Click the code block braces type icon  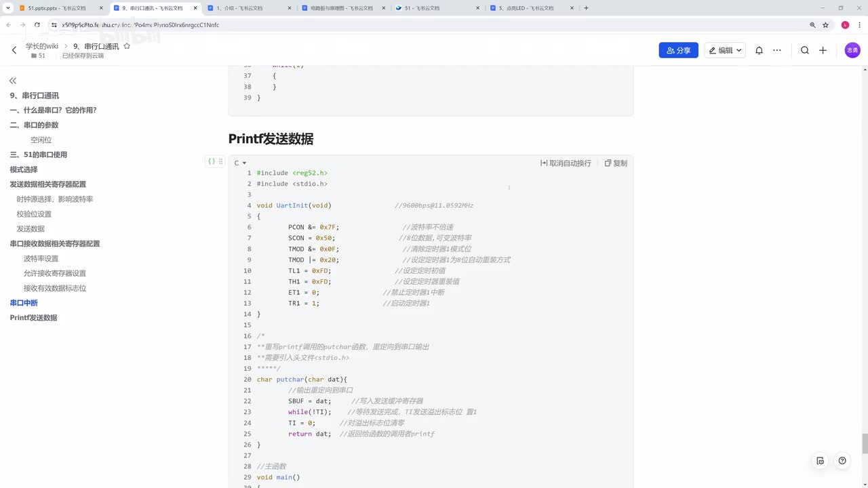tap(212, 161)
